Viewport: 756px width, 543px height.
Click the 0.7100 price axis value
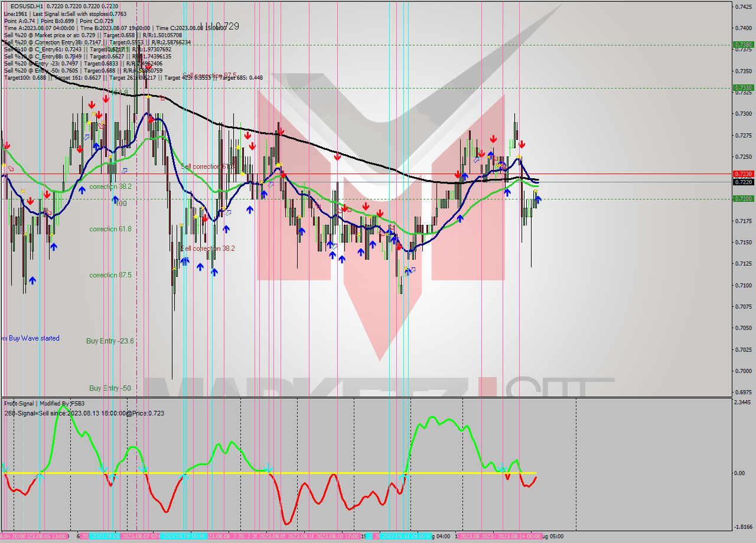[x=743, y=285]
